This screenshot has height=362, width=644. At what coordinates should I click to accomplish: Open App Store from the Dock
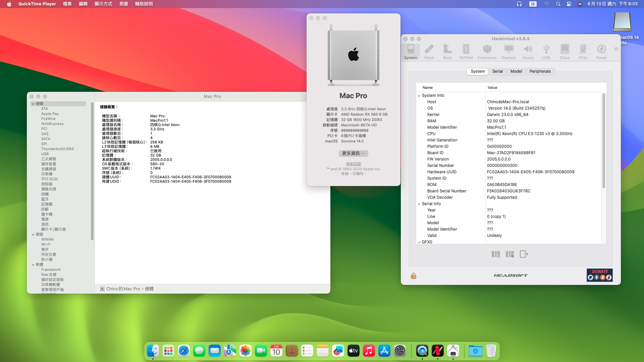[x=384, y=351]
